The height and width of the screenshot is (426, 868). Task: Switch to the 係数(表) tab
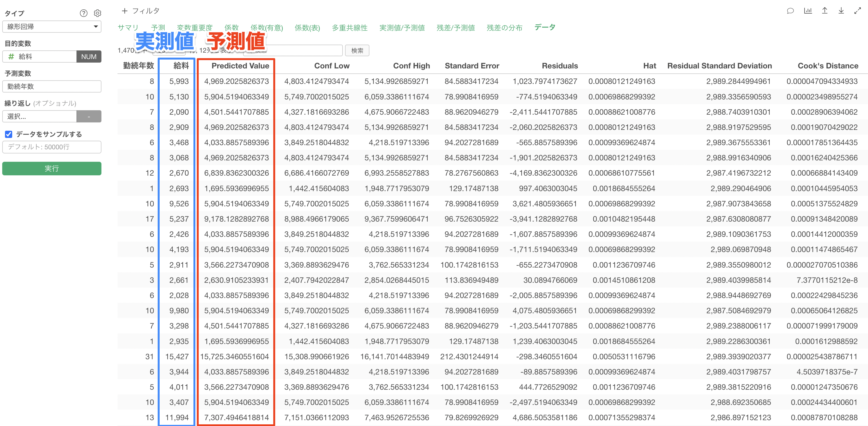coord(307,28)
